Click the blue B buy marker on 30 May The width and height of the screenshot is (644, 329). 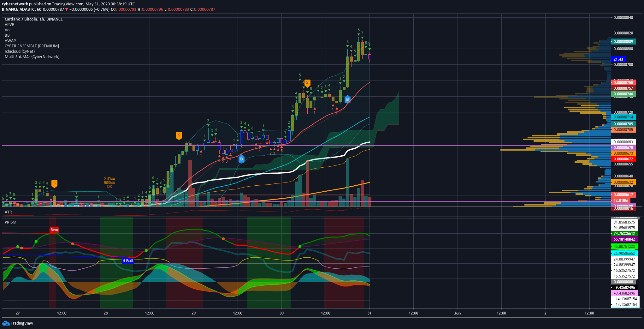pyautogui.click(x=347, y=99)
